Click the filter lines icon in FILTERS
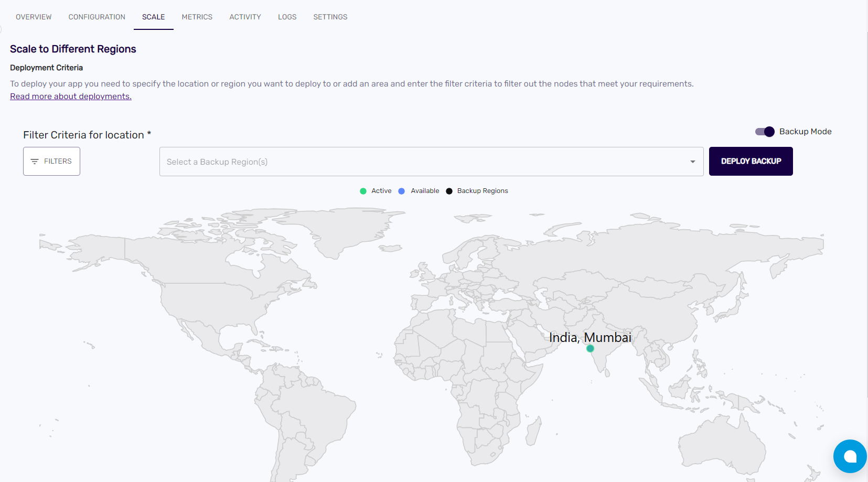Viewport: 868px width, 482px height. (35, 162)
